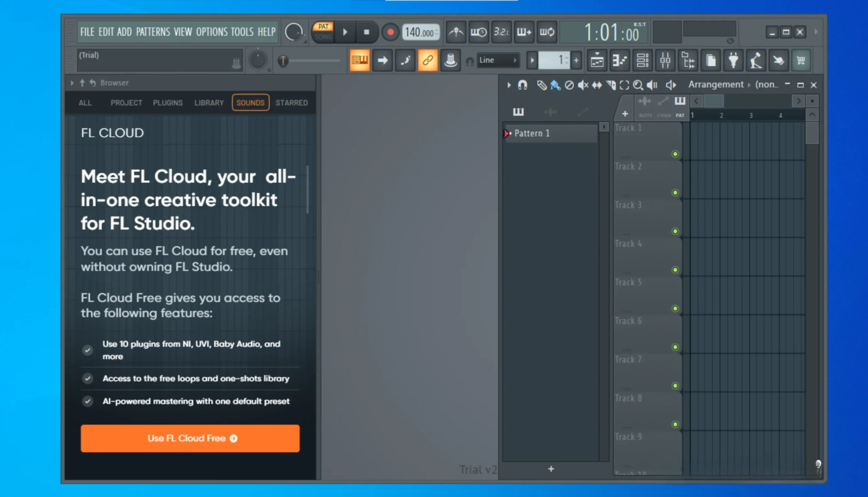Select the playlist Delete tool

point(569,85)
